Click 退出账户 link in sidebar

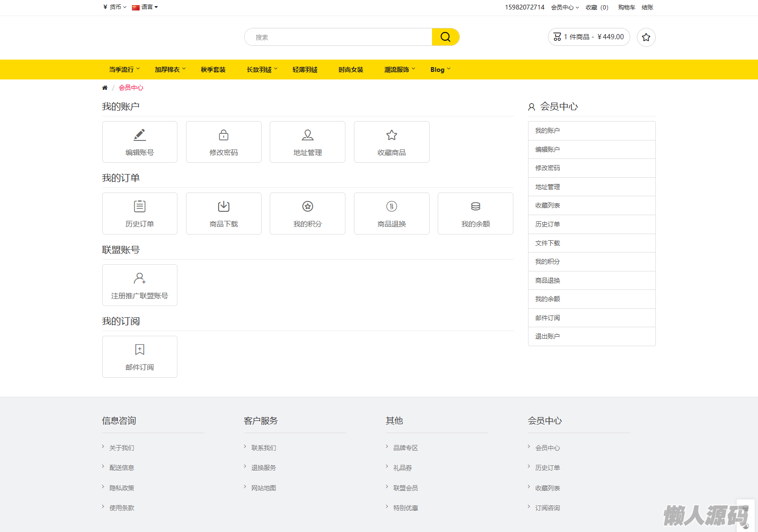[547, 336]
